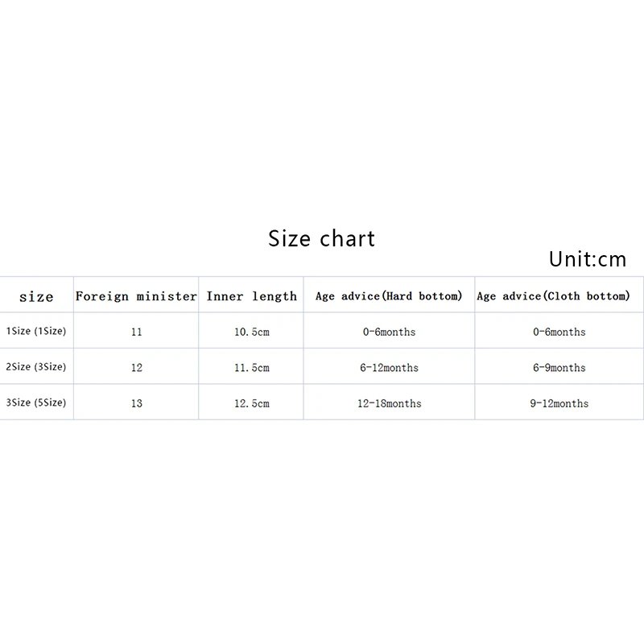Select the "Unit:cm" label

[587, 259]
